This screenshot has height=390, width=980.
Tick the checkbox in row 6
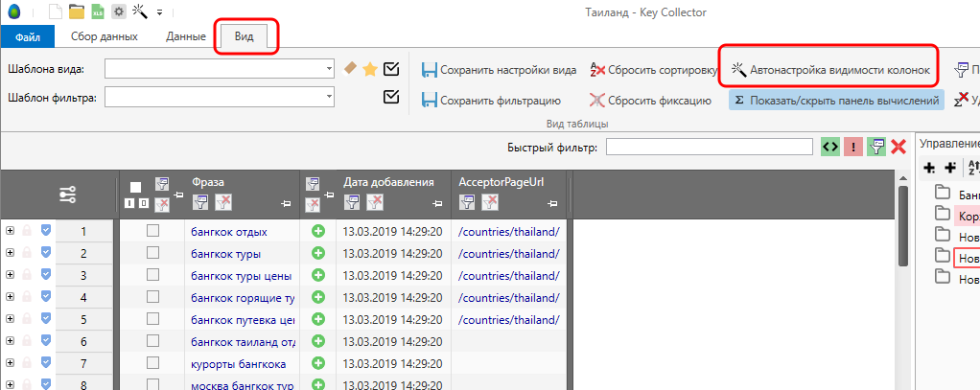coord(152,340)
